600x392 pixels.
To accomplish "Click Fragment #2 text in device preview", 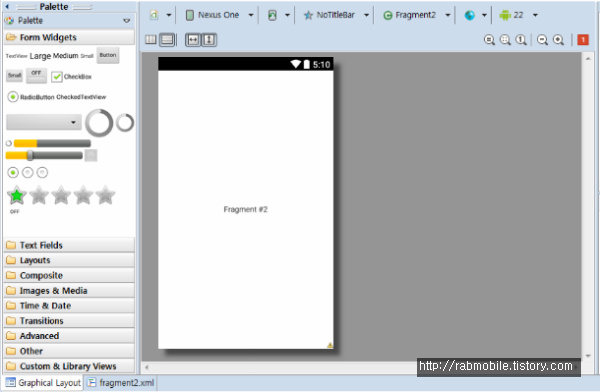I will (246, 209).
